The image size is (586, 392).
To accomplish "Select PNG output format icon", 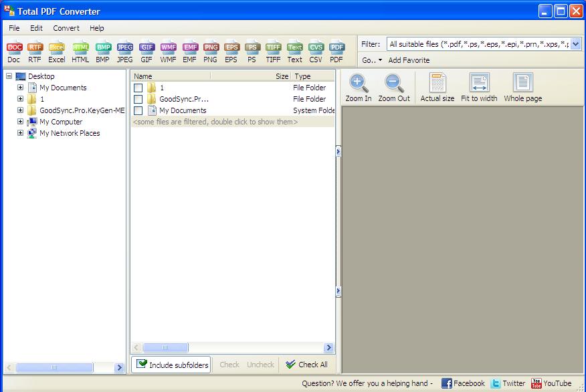I will point(211,52).
